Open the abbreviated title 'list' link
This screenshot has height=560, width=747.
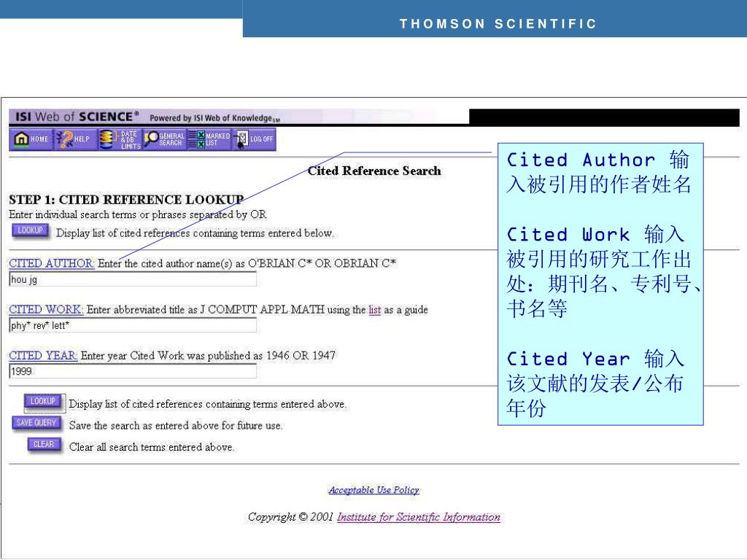pyautogui.click(x=375, y=310)
